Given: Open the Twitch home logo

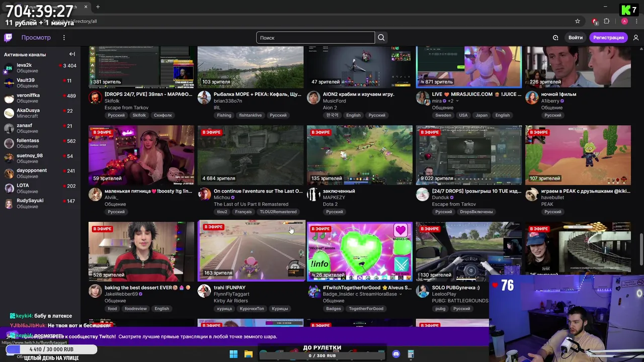Looking at the screenshot, I should coord(8,38).
